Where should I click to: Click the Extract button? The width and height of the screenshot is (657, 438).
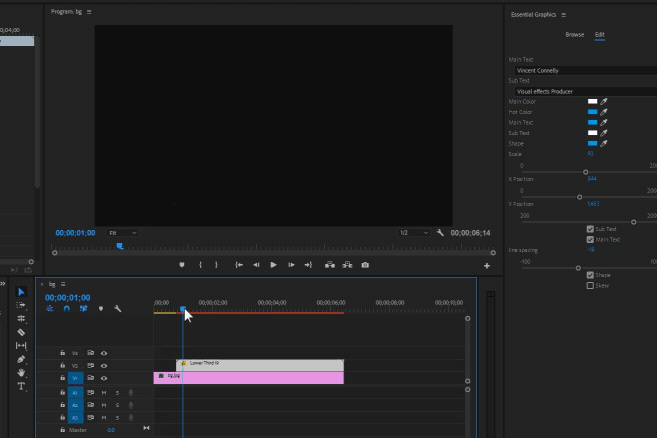(347, 265)
